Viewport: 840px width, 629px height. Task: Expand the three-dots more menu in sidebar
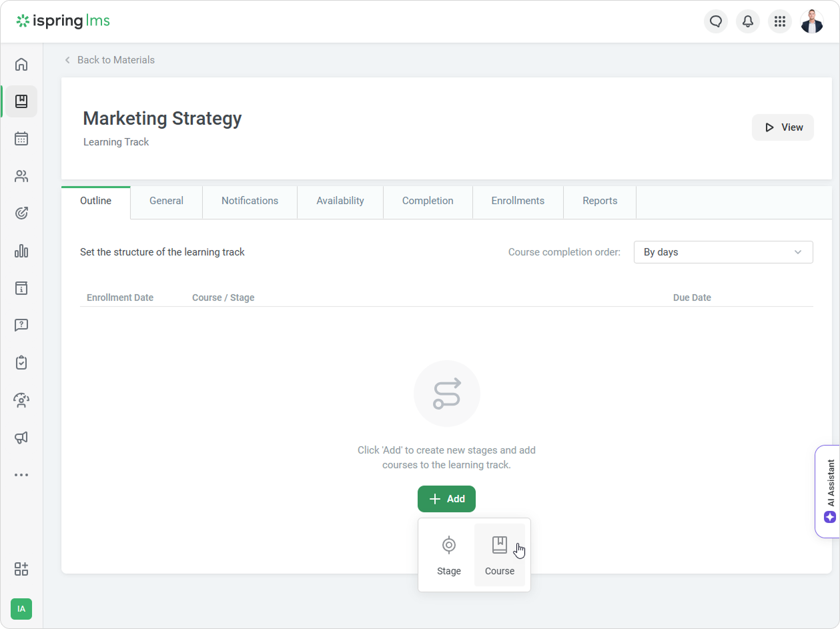21,475
